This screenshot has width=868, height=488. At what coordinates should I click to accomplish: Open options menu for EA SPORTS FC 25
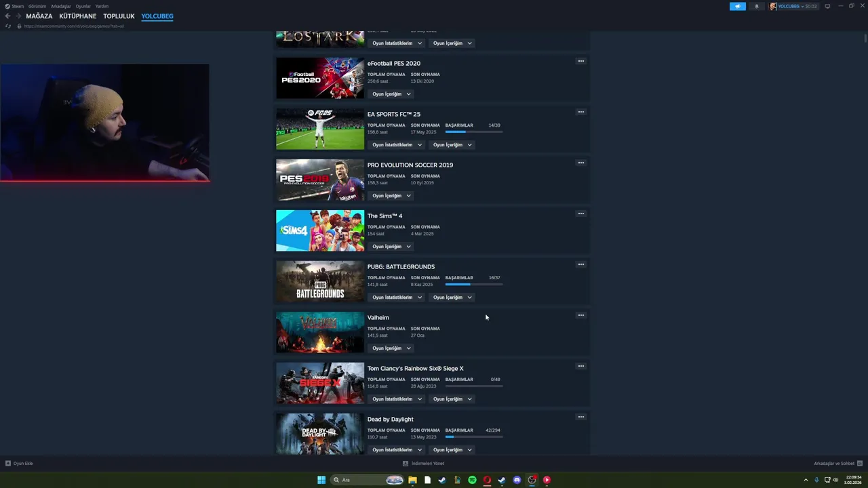coord(580,112)
